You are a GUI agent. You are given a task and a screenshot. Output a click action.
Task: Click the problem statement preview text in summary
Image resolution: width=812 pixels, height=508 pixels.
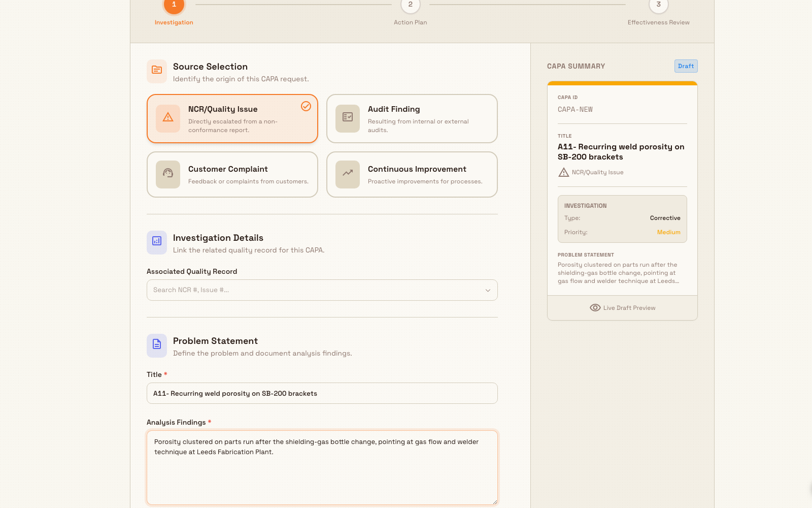pos(619,273)
